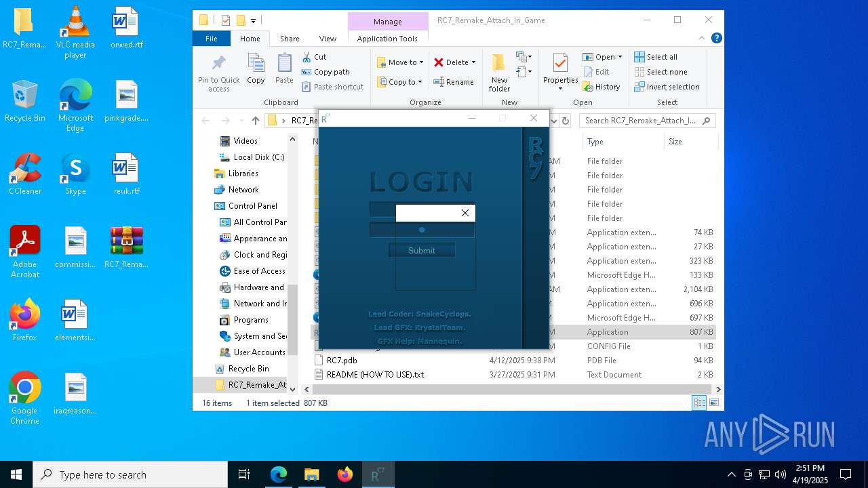868x488 pixels.
Task: Select Control Panel in navigation pane
Action: tap(245, 205)
